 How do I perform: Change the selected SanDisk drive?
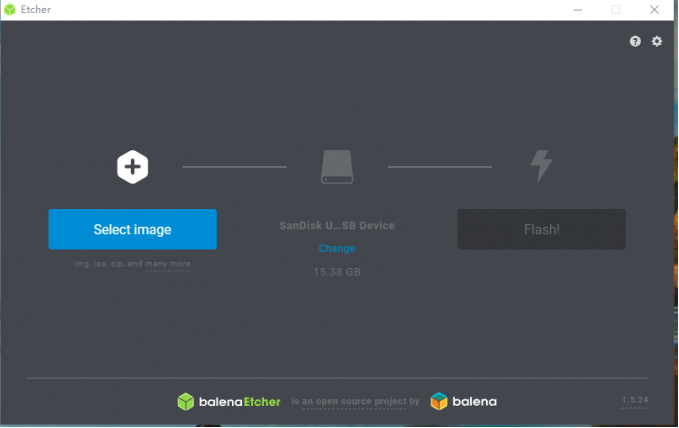[337, 248]
